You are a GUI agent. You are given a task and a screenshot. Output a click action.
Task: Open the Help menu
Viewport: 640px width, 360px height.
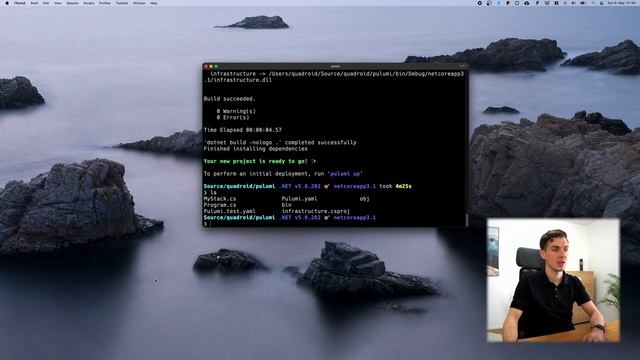(x=153, y=3)
